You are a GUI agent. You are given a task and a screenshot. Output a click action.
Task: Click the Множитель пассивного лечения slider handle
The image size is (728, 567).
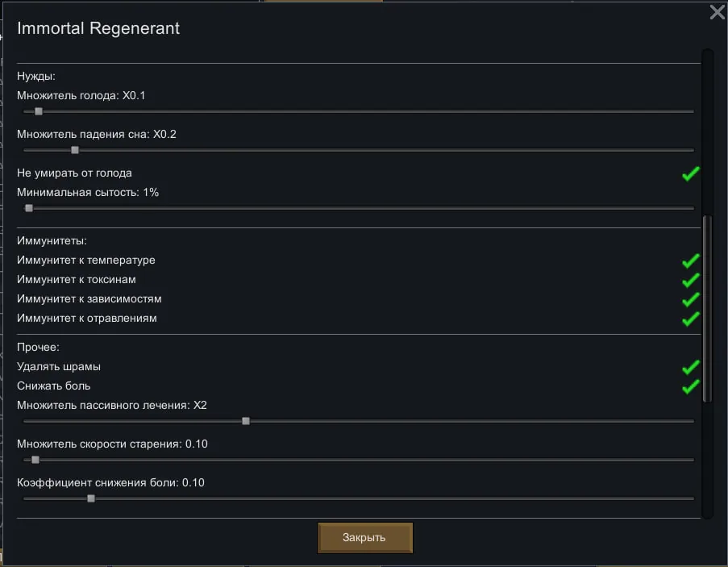(246, 421)
